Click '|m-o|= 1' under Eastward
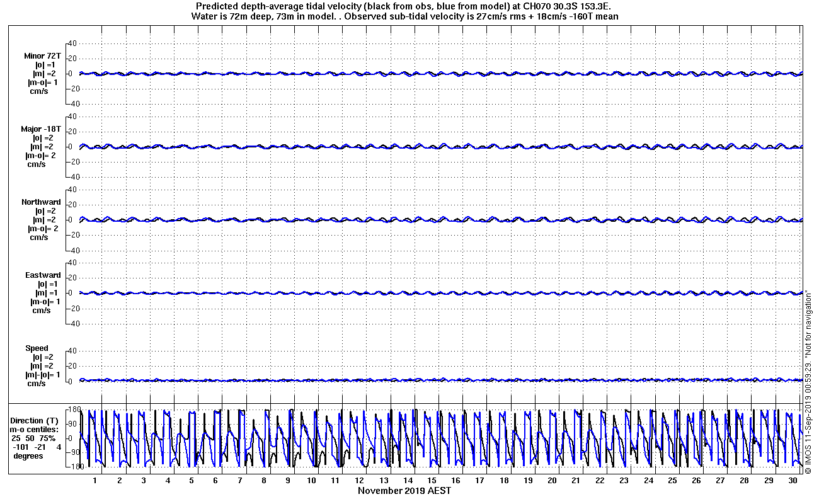The image size is (819, 504). 44,302
